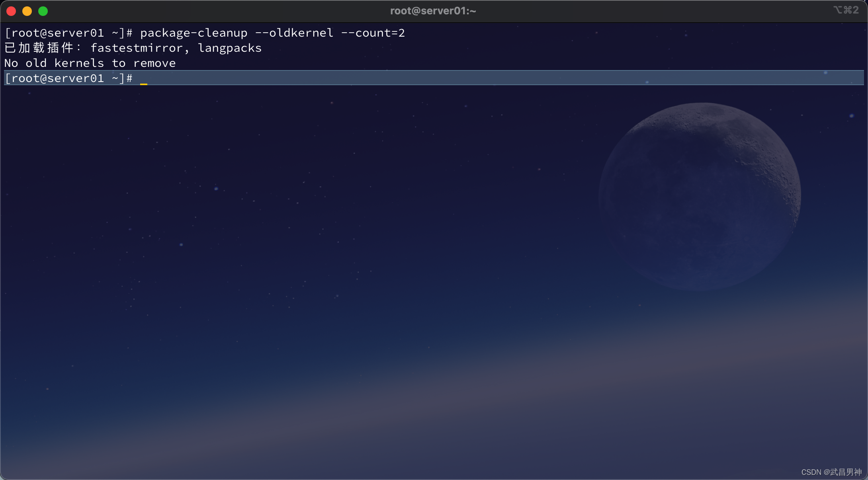Click the yellow minimize window button
Image resolution: width=868 pixels, height=480 pixels.
point(27,11)
